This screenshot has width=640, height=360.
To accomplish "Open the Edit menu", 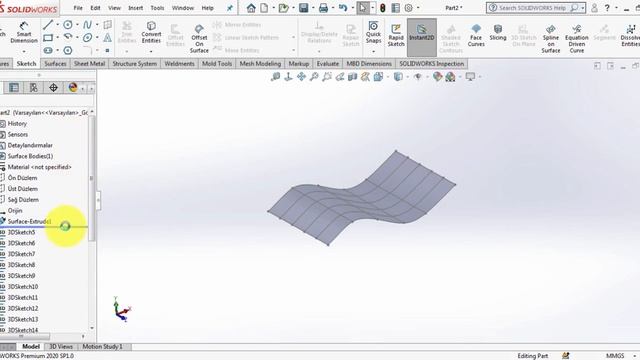I will click(x=95, y=8).
